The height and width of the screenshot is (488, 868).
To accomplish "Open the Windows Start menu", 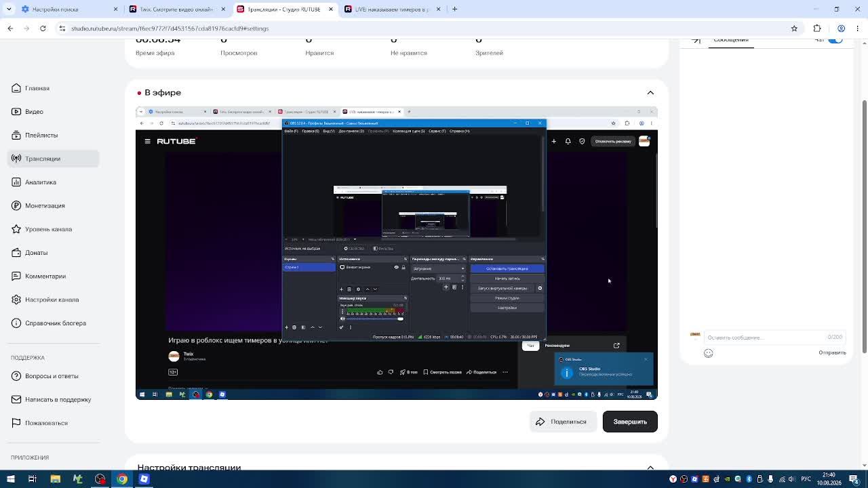I will (10, 479).
